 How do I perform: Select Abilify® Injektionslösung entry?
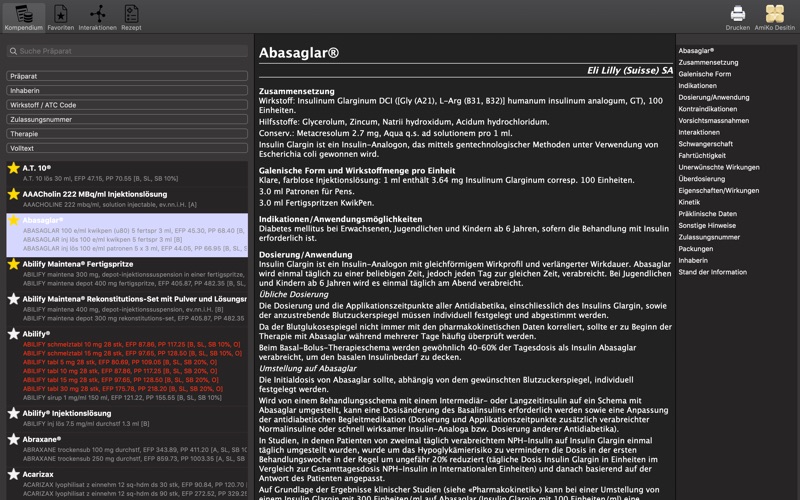pyautogui.click(x=127, y=418)
